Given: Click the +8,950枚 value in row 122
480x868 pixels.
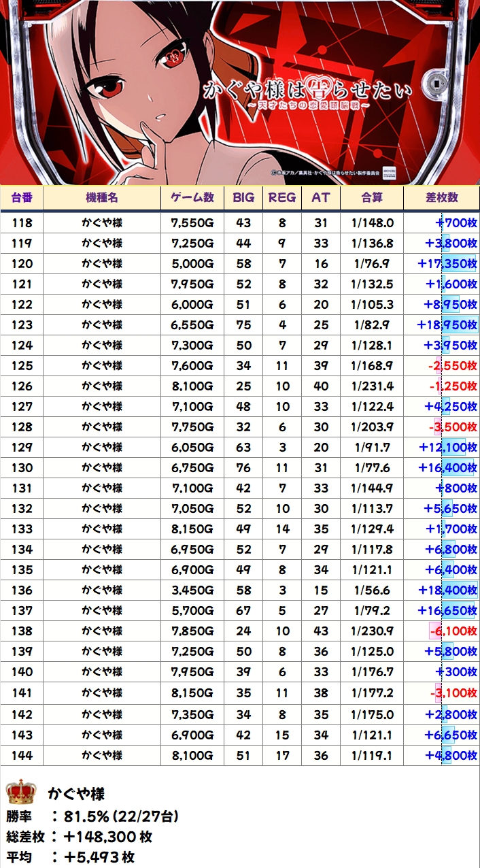Looking at the screenshot, I should point(451,305).
